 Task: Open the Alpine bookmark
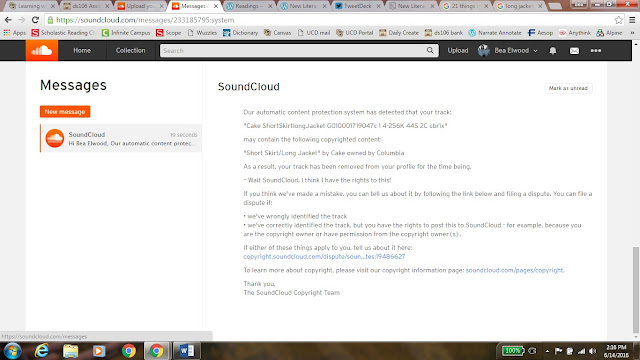[x=609, y=33]
